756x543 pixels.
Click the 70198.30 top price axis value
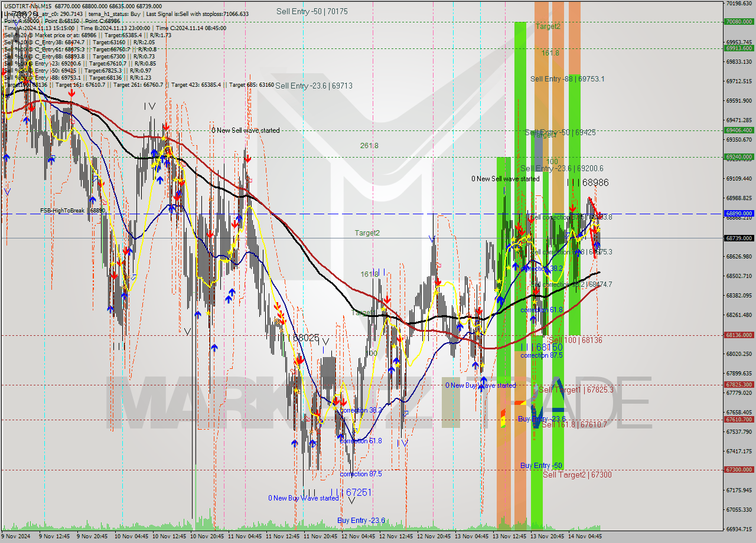click(738, 4)
